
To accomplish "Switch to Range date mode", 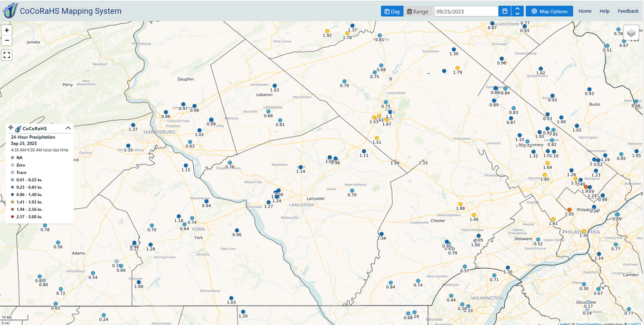I will [x=417, y=12].
